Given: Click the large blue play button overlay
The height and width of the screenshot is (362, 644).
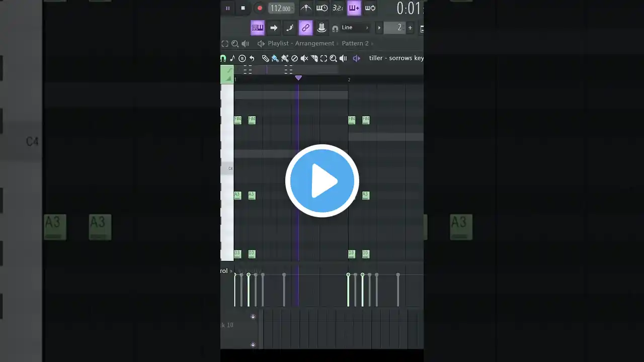Looking at the screenshot, I should click(322, 181).
